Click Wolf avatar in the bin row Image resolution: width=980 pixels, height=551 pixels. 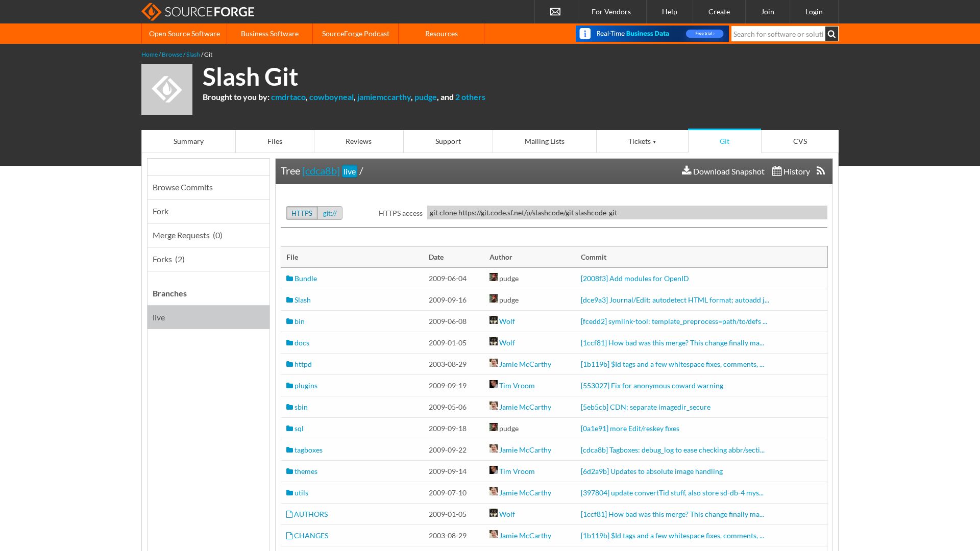(494, 320)
